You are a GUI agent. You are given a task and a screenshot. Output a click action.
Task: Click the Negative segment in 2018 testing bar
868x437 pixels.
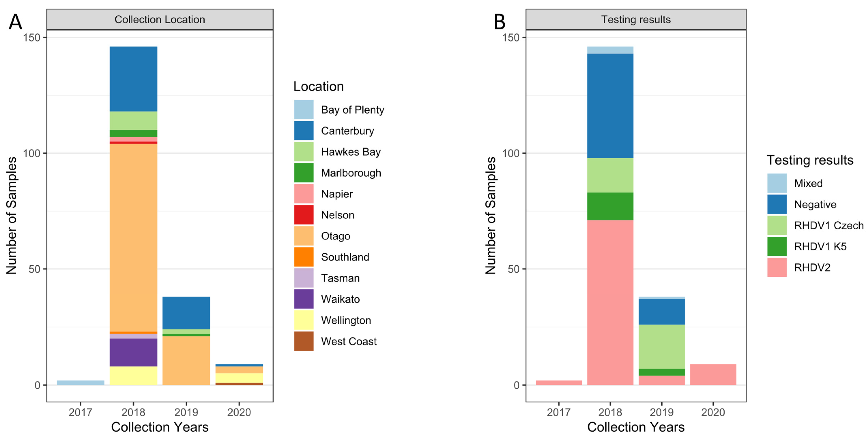610,105
